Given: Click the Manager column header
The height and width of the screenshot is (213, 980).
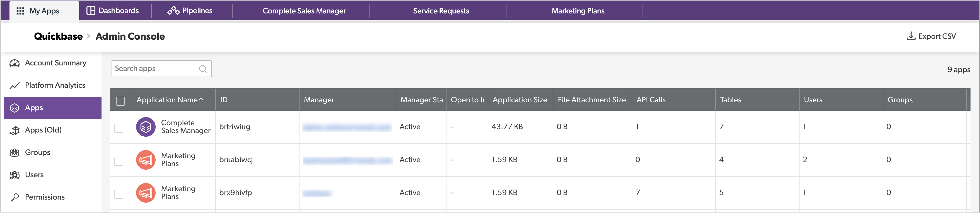Looking at the screenshot, I should click(x=347, y=100).
